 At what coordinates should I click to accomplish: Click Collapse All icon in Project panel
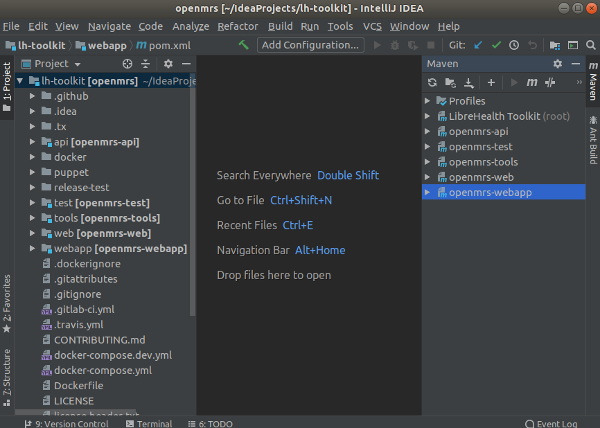[x=145, y=64]
